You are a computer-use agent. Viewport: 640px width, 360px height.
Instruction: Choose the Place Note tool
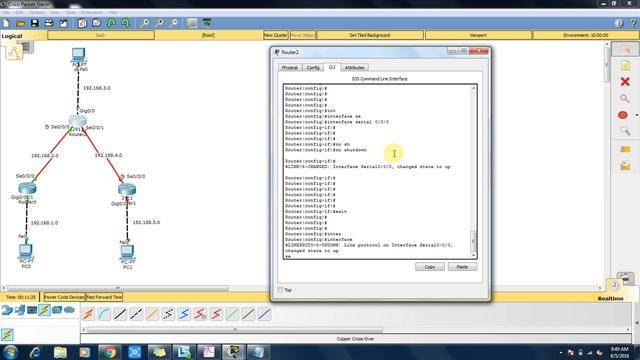(625, 65)
